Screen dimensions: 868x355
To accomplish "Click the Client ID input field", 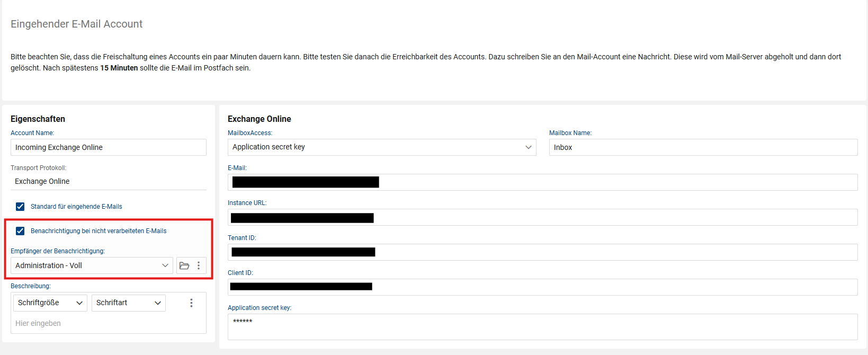I will [x=543, y=287].
